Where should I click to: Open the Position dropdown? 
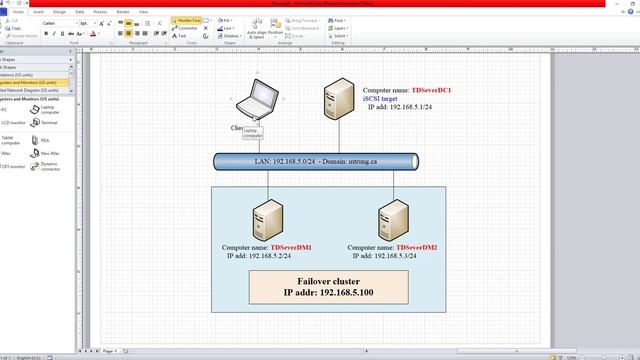[276, 29]
